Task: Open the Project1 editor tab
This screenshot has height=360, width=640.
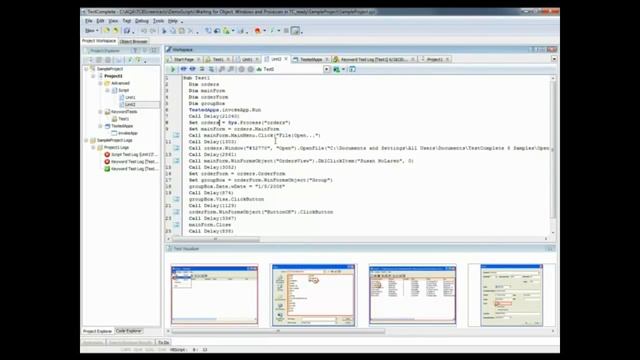Action: pos(434,60)
